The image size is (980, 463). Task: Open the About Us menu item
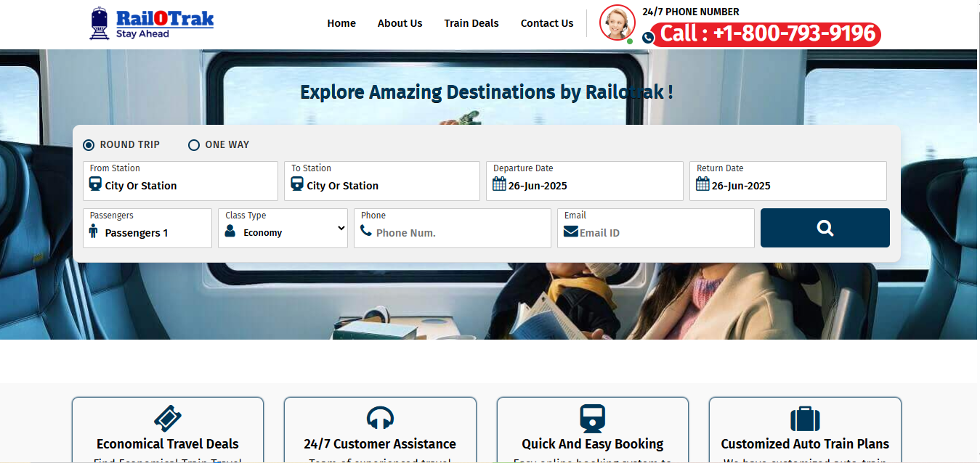tap(400, 23)
